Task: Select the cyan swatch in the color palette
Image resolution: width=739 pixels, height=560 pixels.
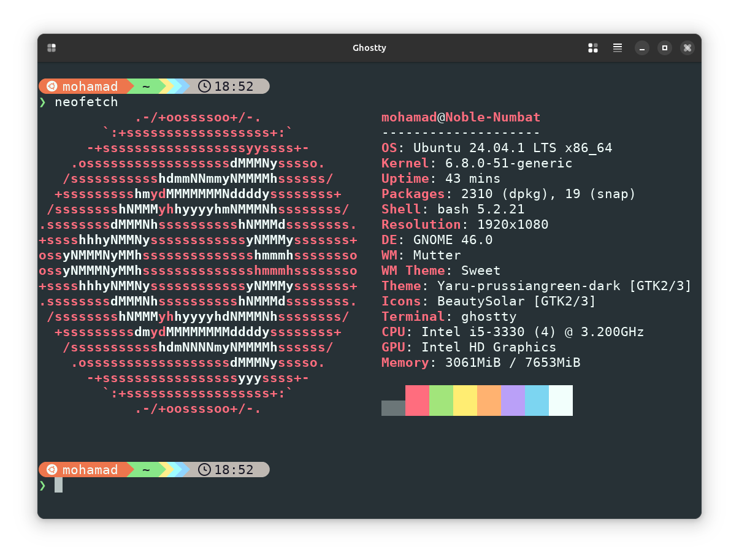Action: (536, 400)
